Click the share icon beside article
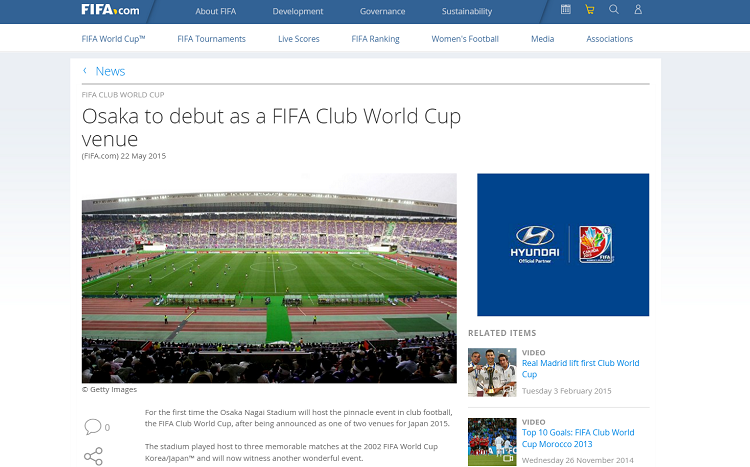The height and width of the screenshot is (467, 750). coord(93,456)
